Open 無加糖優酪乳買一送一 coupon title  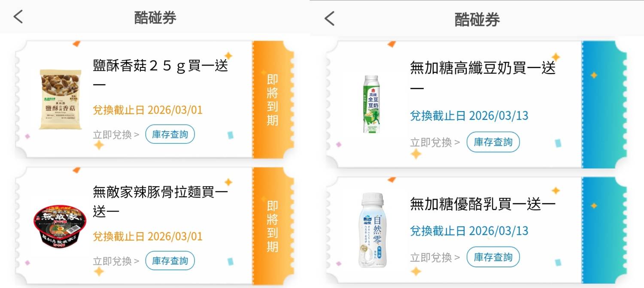(483, 203)
